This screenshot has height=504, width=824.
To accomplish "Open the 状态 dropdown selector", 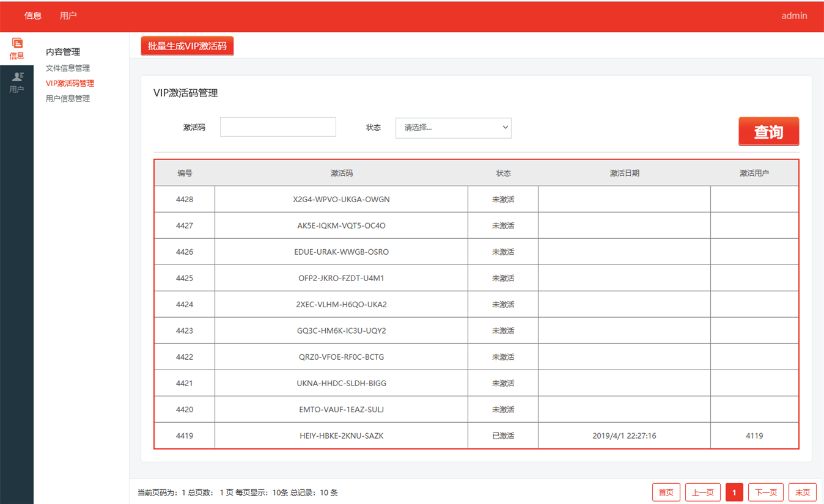I will pyautogui.click(x=453, y=128).
